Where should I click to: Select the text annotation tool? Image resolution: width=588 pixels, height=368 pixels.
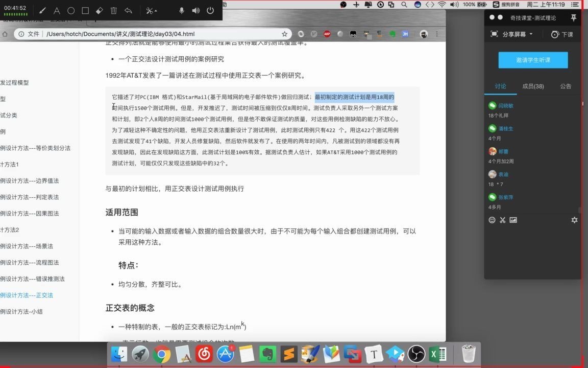coord(57,10)
